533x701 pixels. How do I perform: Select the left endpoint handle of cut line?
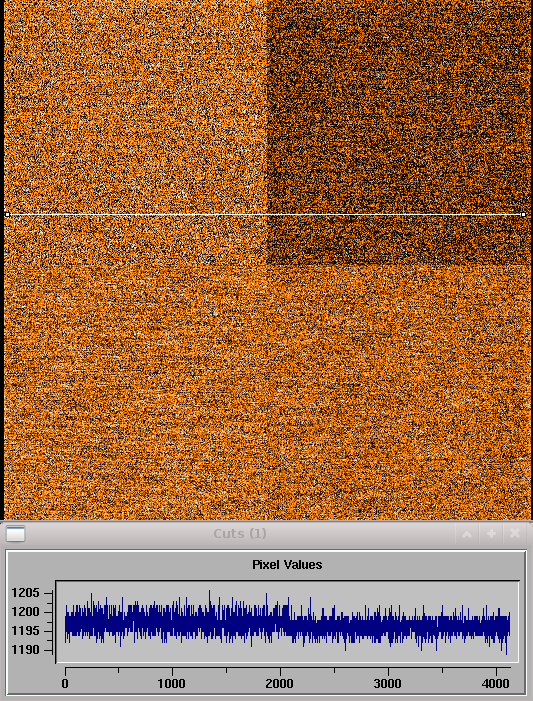pos(8,215)
